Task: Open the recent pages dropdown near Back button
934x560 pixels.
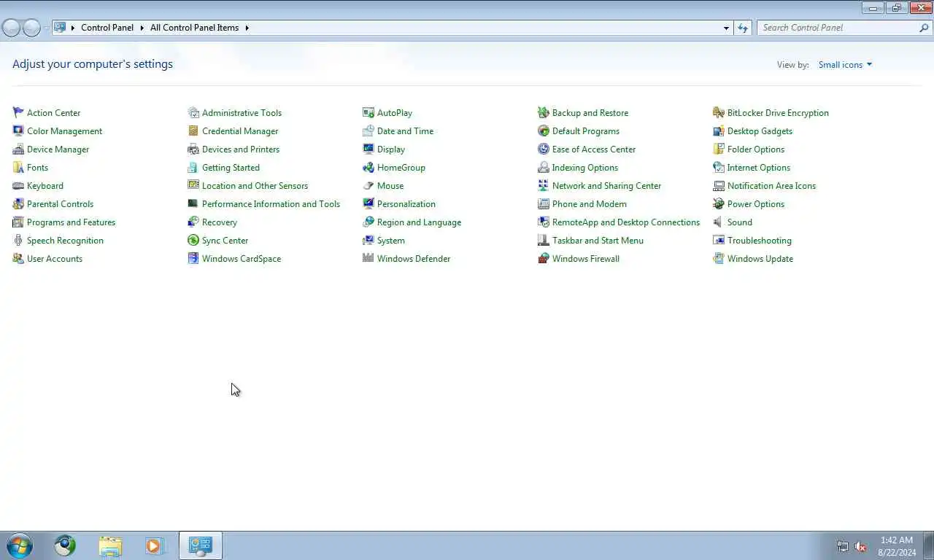Action: click(46, 28)
